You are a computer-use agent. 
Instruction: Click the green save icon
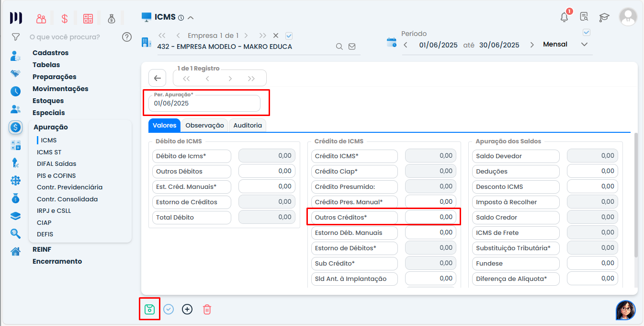point(149,309)
